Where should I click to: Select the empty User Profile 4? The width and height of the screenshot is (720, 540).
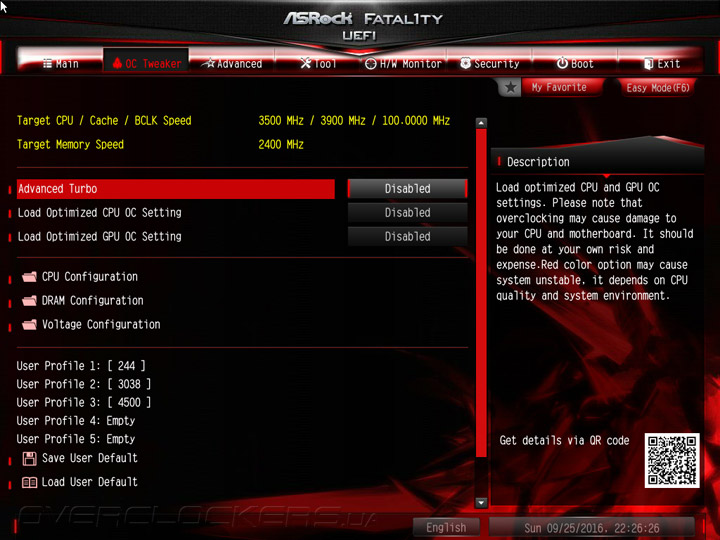(76, 421)
